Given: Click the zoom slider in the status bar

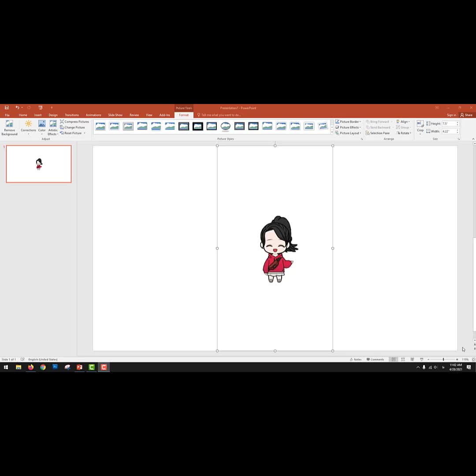Looking at the screenshot, I should 443,359.
